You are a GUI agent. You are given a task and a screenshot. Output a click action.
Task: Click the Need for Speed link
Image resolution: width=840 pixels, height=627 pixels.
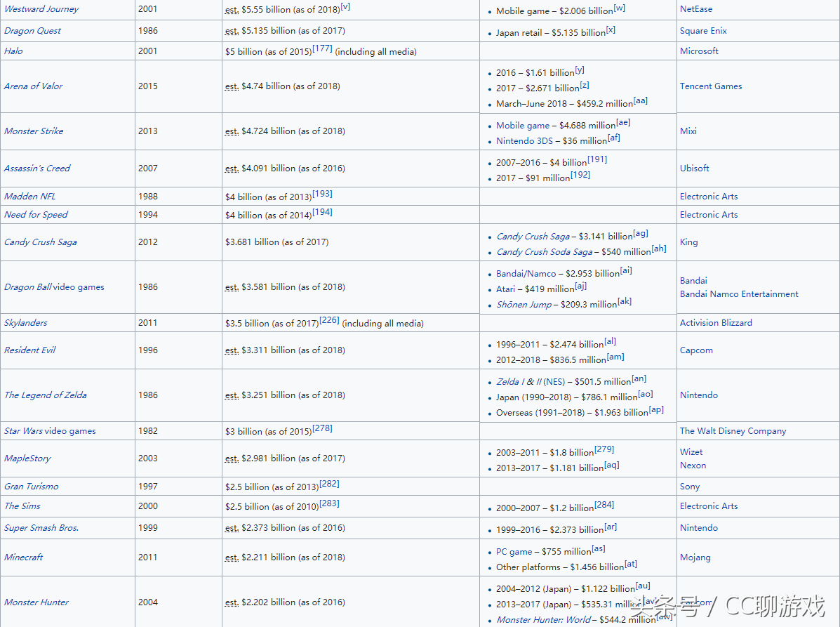(x=36, y=215)
